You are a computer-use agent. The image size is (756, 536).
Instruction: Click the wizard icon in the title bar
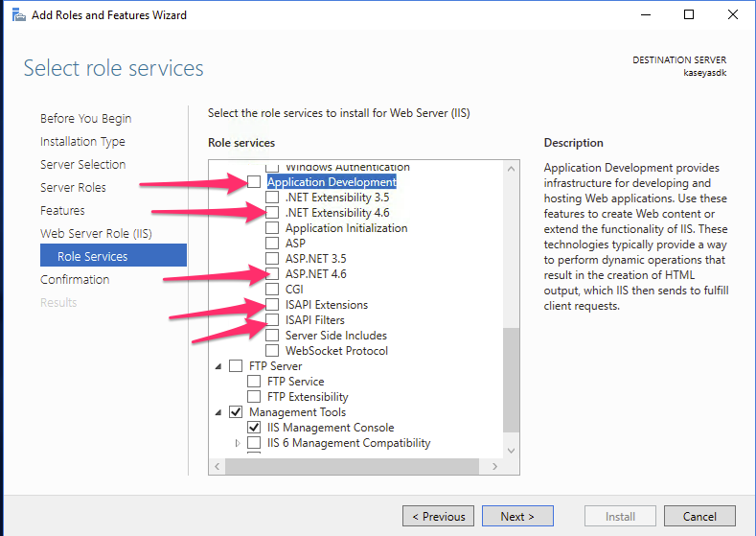(x=19, y=15)
